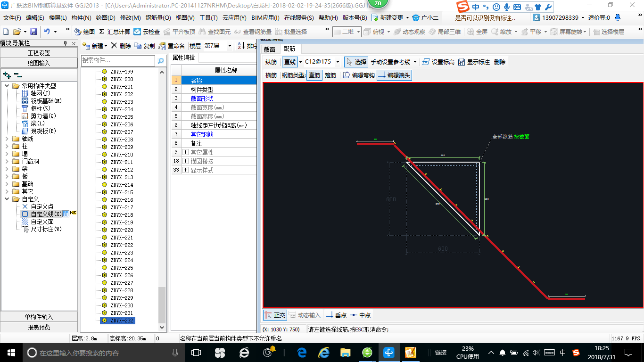This screenshot has height=362, width=644.
Task: Click 批量选择 batch select
Action: pos(291,32)
